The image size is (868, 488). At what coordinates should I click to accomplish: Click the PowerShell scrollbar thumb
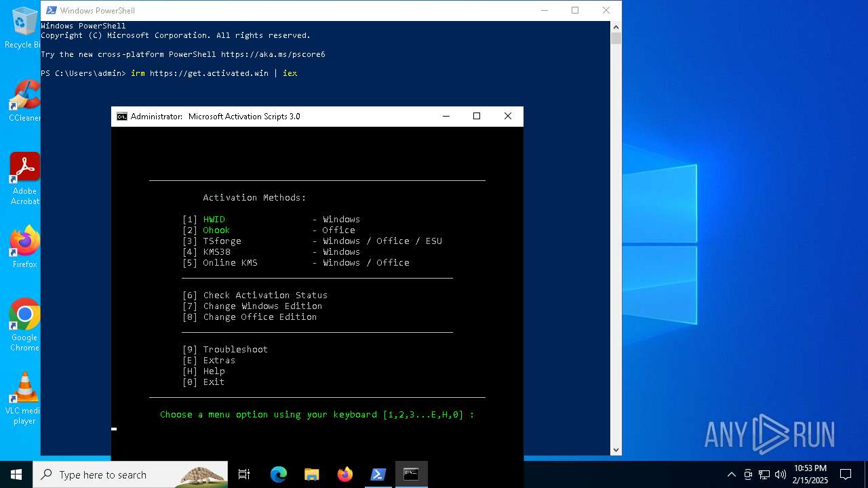616,38
